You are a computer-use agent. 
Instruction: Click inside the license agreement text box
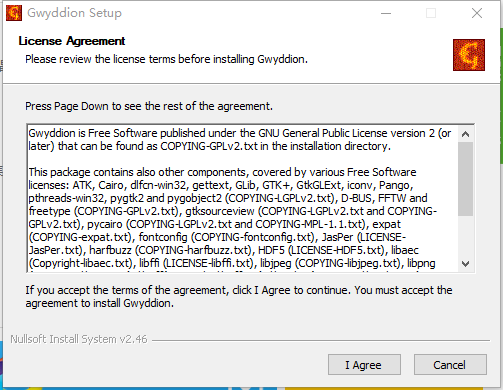[242, 198]
